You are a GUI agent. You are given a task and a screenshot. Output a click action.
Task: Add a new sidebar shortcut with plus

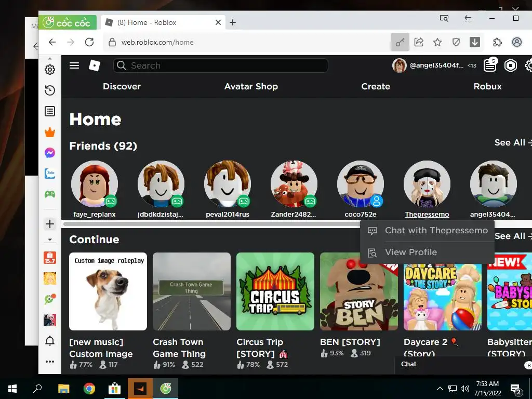[x=50, y=223]
